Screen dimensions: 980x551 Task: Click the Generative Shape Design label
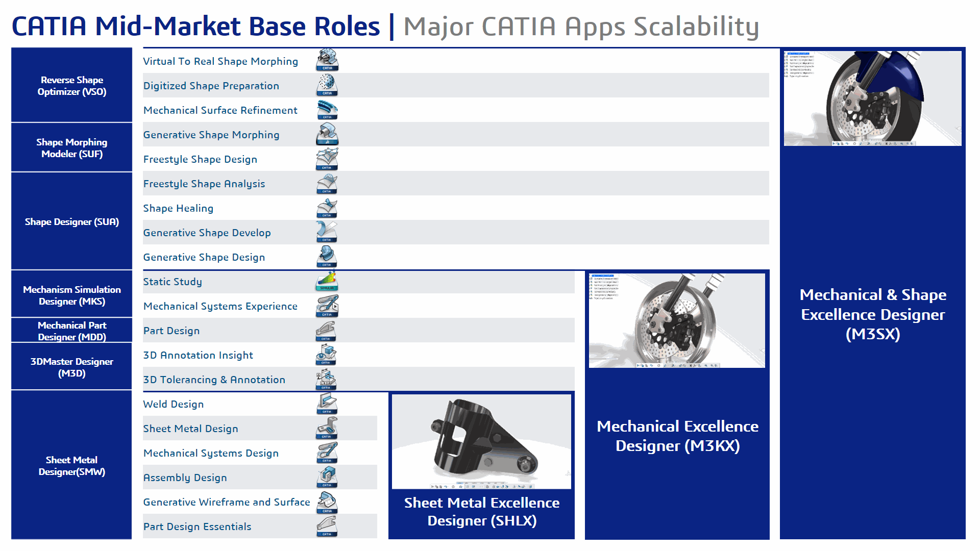[x=204, y=257]
